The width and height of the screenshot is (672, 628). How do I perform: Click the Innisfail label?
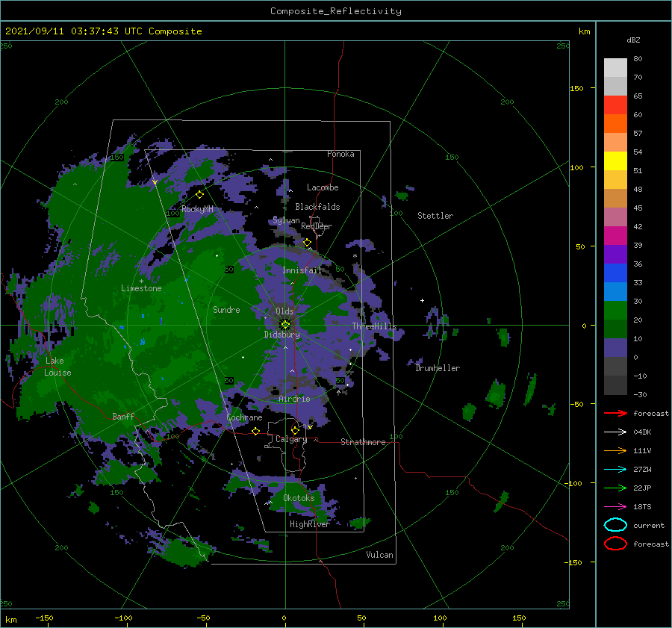point(302,270)
